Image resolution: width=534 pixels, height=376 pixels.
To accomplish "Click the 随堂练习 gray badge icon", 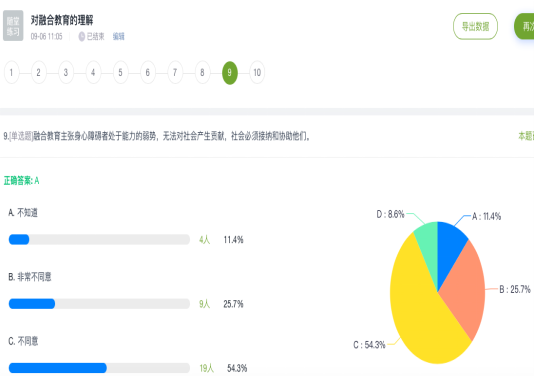I will pos(13,26).
